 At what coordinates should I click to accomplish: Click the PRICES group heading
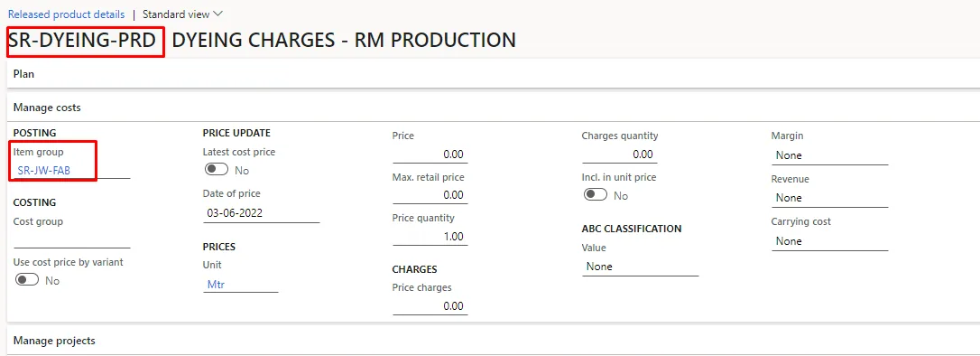[x=218, y=247]
